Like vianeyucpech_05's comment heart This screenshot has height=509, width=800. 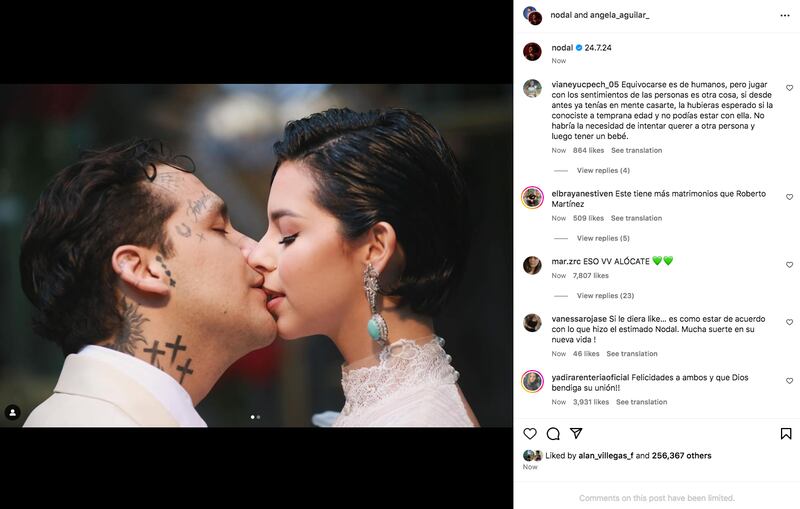click(789, 88)
